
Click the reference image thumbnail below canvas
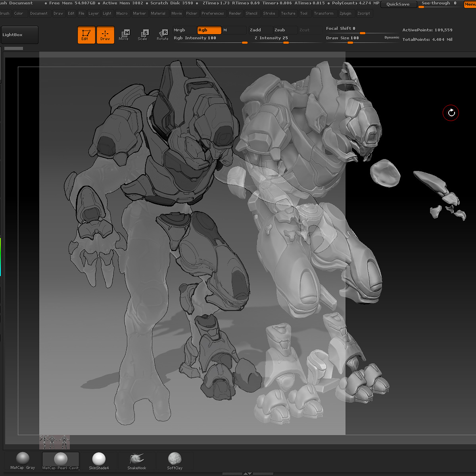(x=55, y=442)
